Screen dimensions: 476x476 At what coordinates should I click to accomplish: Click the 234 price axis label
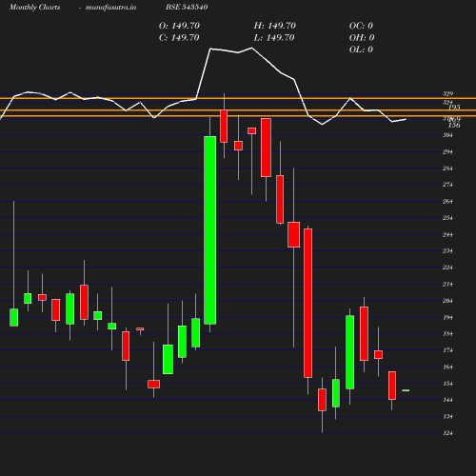point(447,250)
